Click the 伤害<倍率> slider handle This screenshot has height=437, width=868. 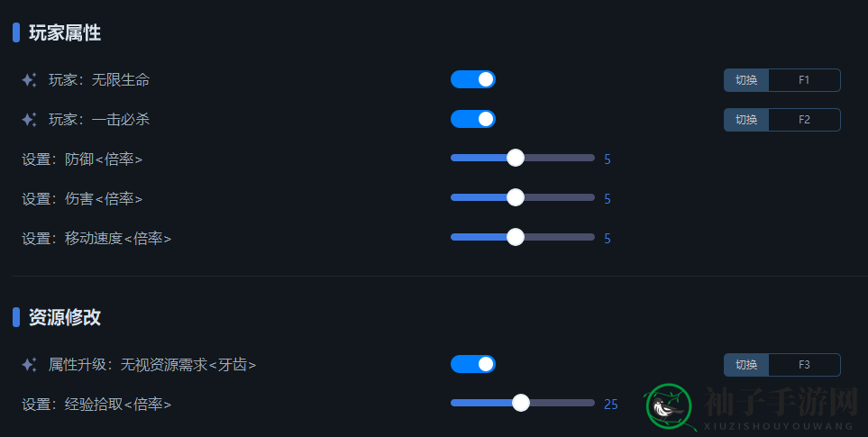516,197
